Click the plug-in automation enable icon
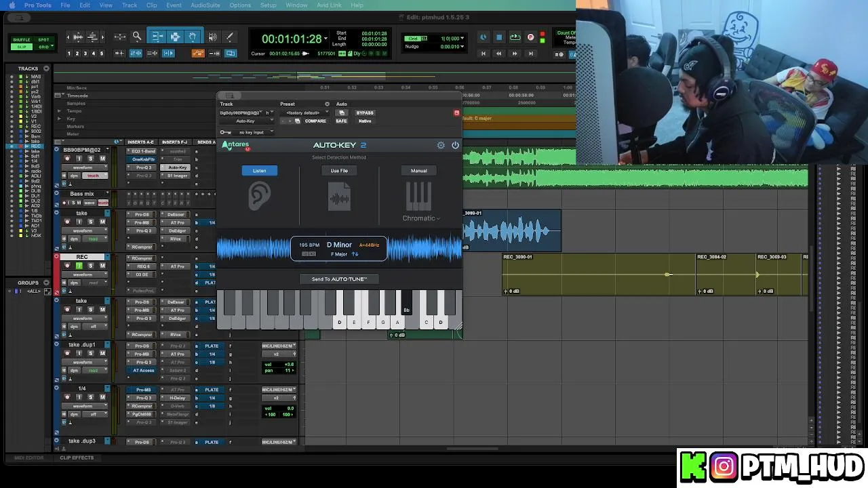 (342, 113)
